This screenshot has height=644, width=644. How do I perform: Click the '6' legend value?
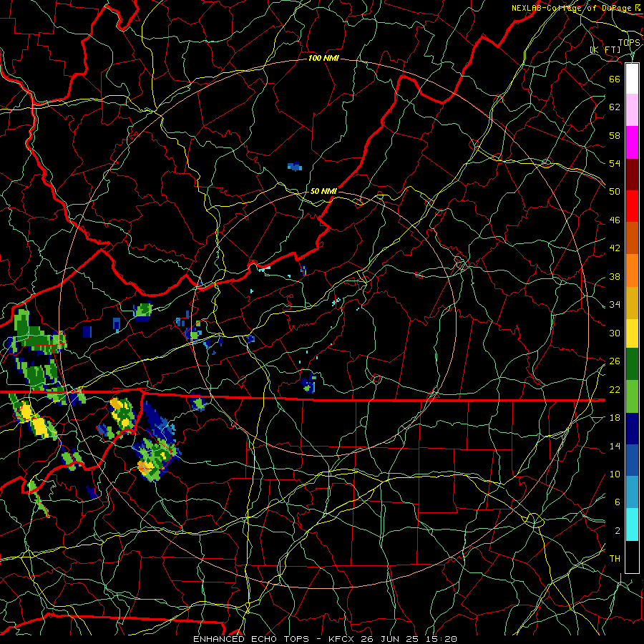617,502
